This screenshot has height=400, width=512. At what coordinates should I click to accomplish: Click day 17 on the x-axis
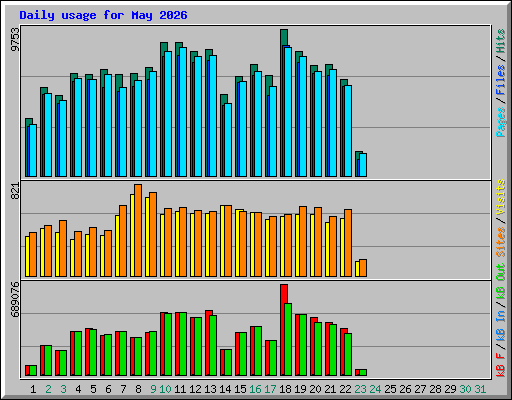click(x=270, y=389)
